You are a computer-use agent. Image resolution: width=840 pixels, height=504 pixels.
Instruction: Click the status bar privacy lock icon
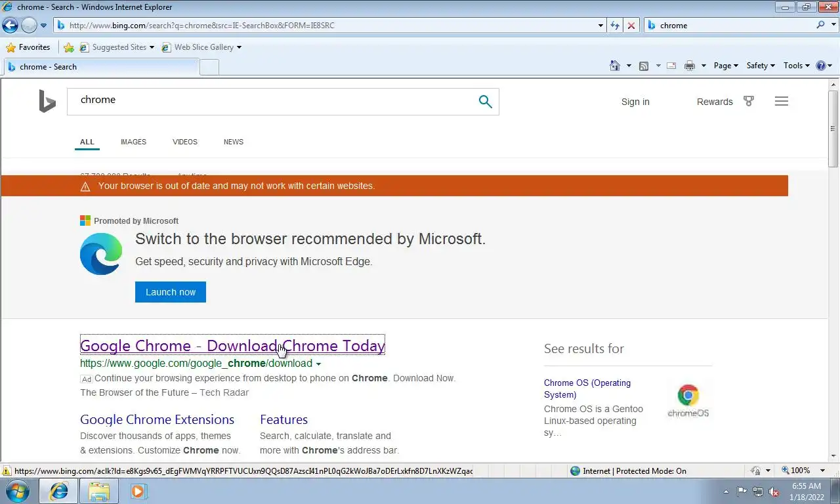(x=756, y=471)
